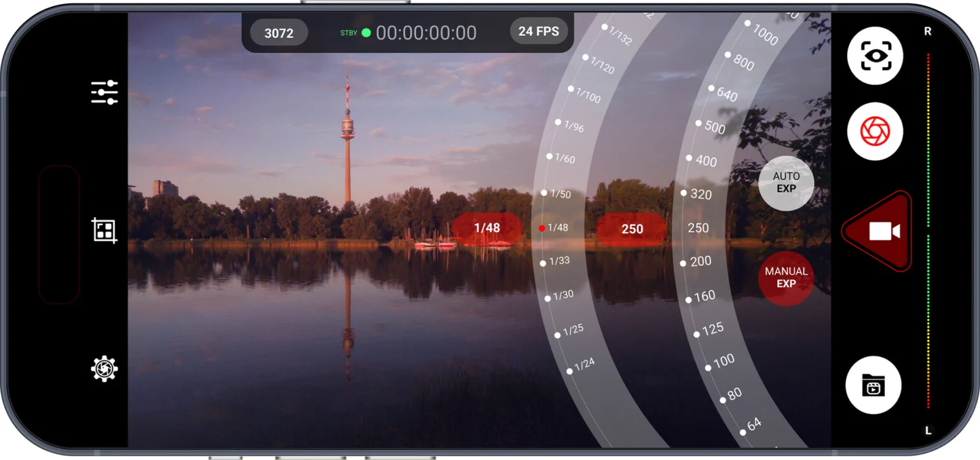Viewport: 980px width, 460px height.
Task: Toggle MANUAL EXP mode
Action: tap(786, 278)
